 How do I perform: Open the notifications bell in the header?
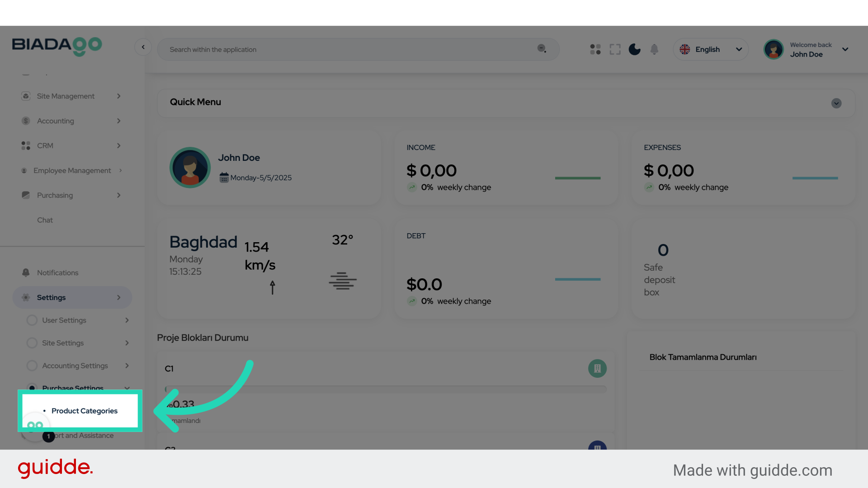(x=654, y=49)
